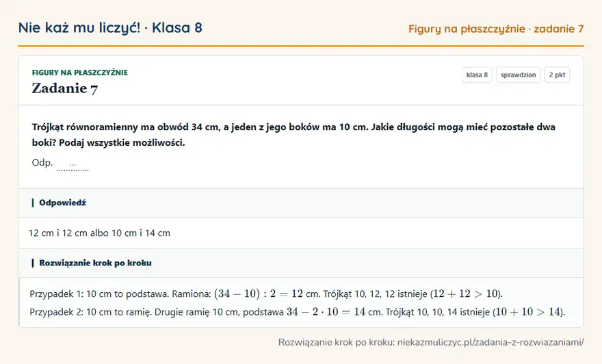Click the dotted answer field after 'Odp.'

click(x=73, y=166)
